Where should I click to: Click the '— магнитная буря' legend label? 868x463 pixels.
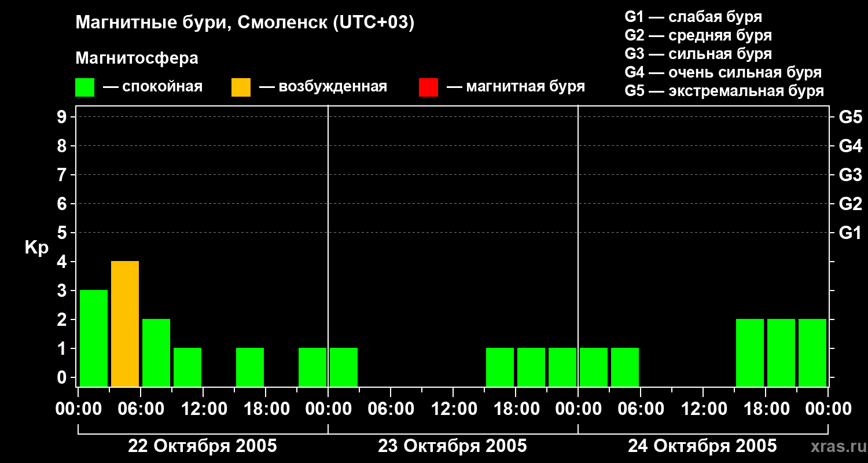(x=516, y=87)
